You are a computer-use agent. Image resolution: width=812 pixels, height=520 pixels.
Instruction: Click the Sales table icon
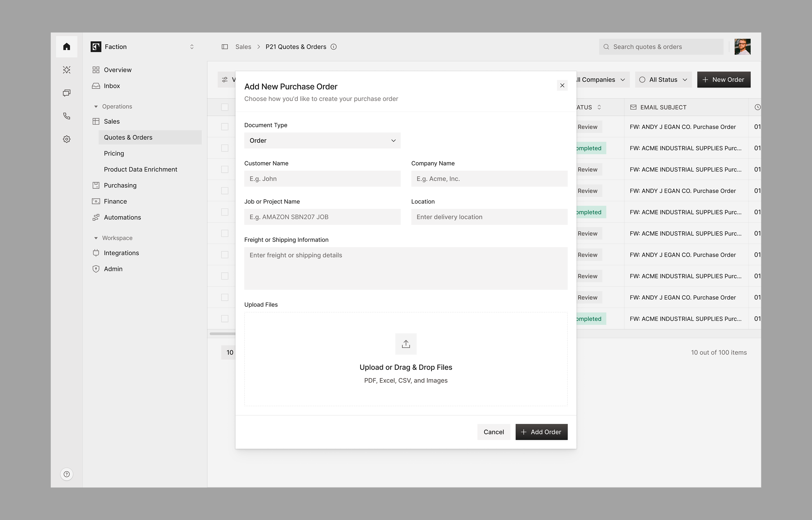click(96, 121)
